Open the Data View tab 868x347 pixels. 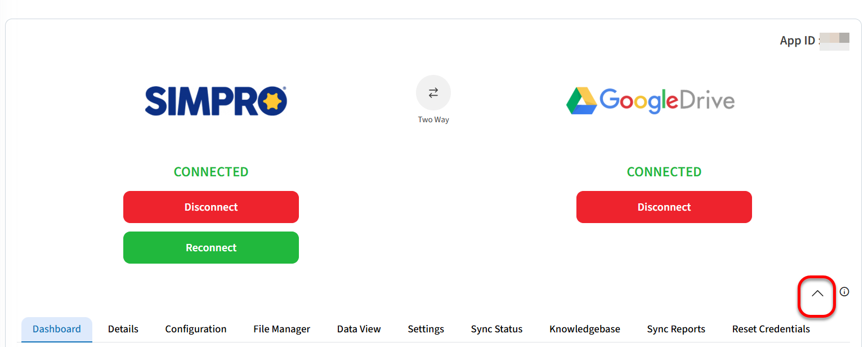[x=359, y=330]
